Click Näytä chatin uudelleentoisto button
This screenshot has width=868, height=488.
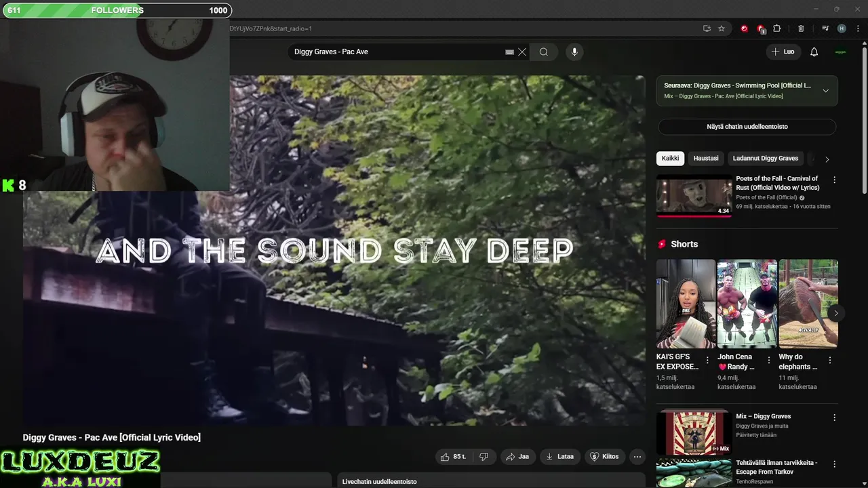pos(747,127)
